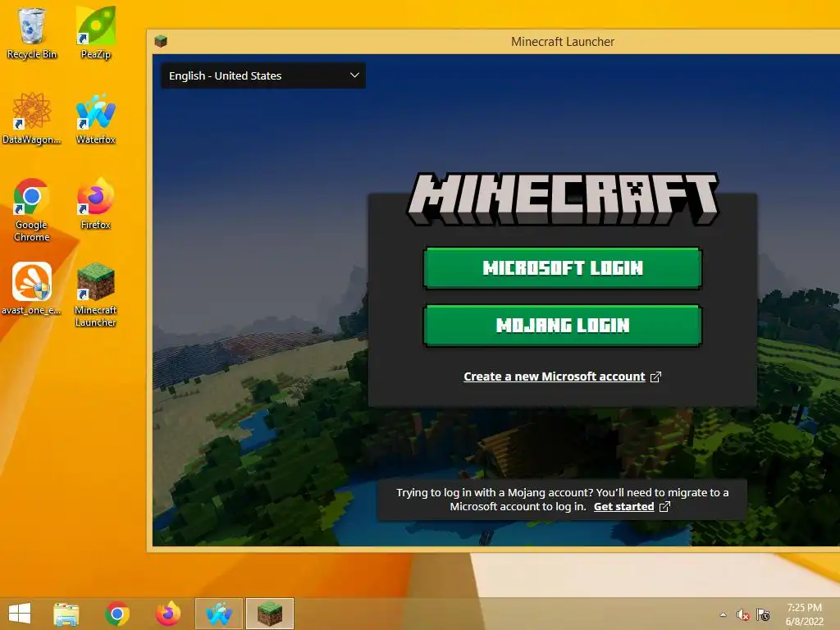Select the Firefox desktop shortcut
The height and width of the screenshot is (630, 840).
96,203
